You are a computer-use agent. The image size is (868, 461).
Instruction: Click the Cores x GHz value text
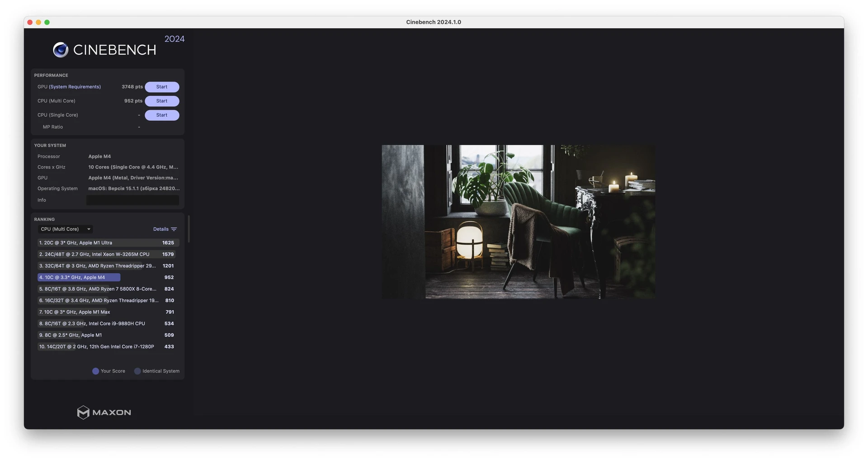coord(133,167)
